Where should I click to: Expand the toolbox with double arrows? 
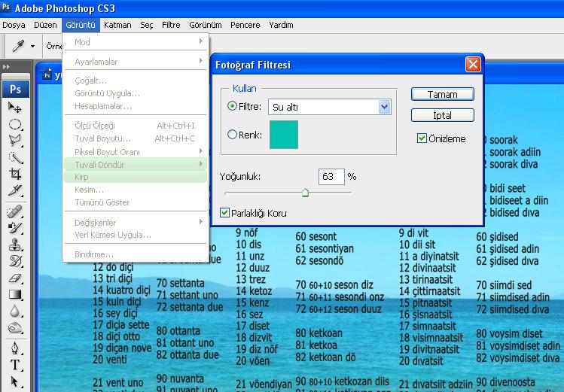(6, 67)
